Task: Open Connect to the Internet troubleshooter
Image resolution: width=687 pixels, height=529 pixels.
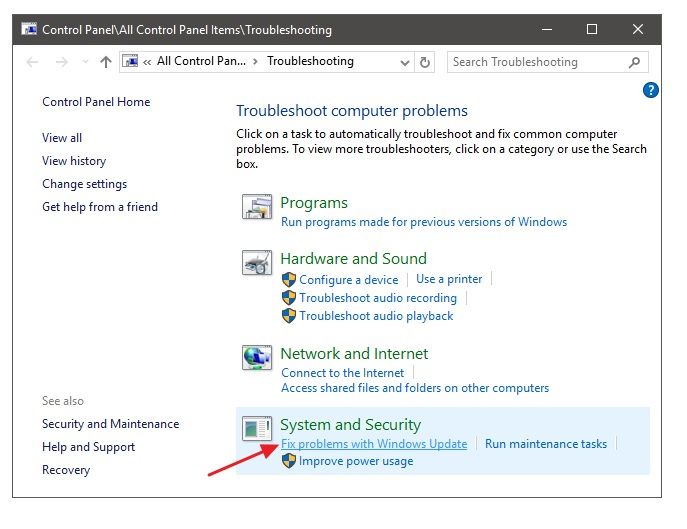Action: coord(342,373)
